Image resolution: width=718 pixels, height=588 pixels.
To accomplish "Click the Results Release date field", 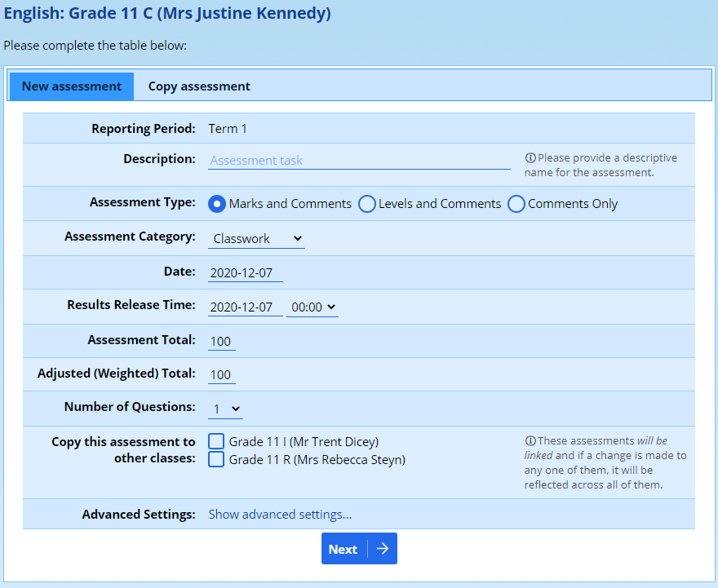I will 245,307.
